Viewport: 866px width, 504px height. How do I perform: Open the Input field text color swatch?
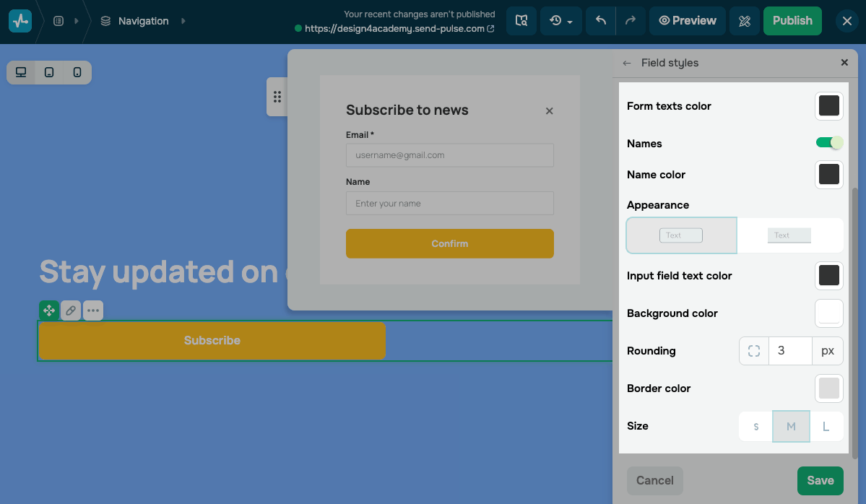829,275
